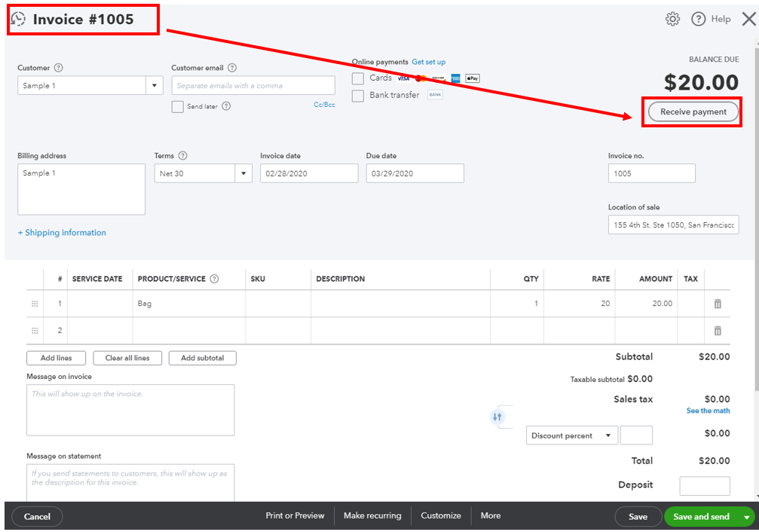The height and width of the screenshot is (532, 759).
Task: Click the Help question mark icon
Action: pos(697,19)
